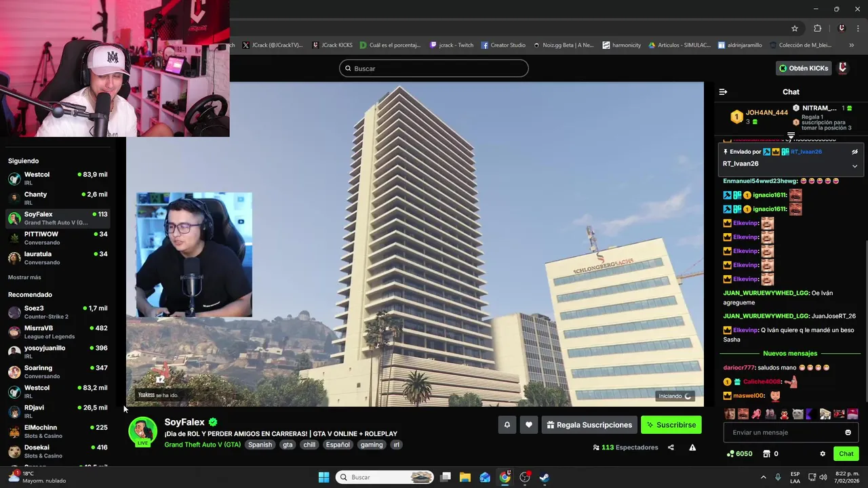Open the volume control in the system tray

click(x=823, y=477)
